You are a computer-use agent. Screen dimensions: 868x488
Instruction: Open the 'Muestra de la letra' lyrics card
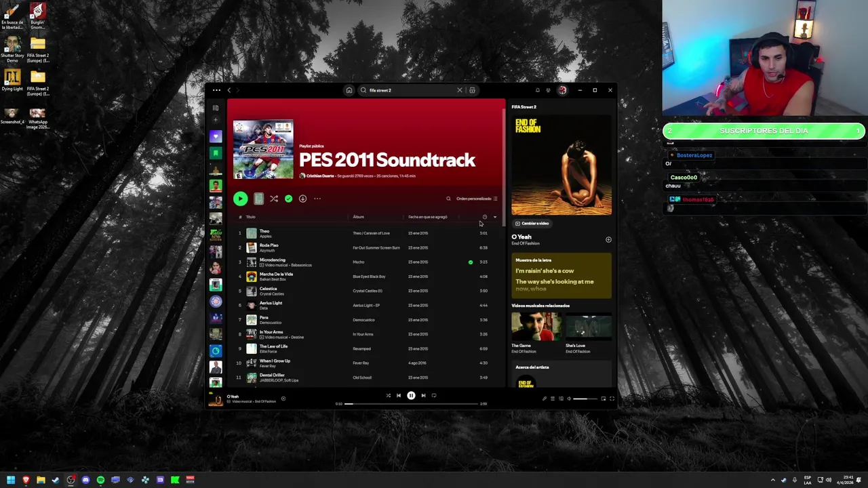coord(561,277)
